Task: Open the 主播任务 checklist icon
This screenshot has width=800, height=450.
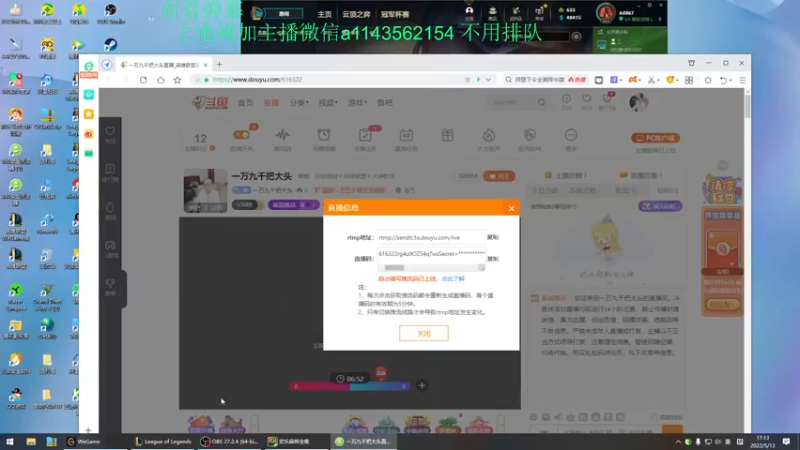Action: [x=365, y=135]
